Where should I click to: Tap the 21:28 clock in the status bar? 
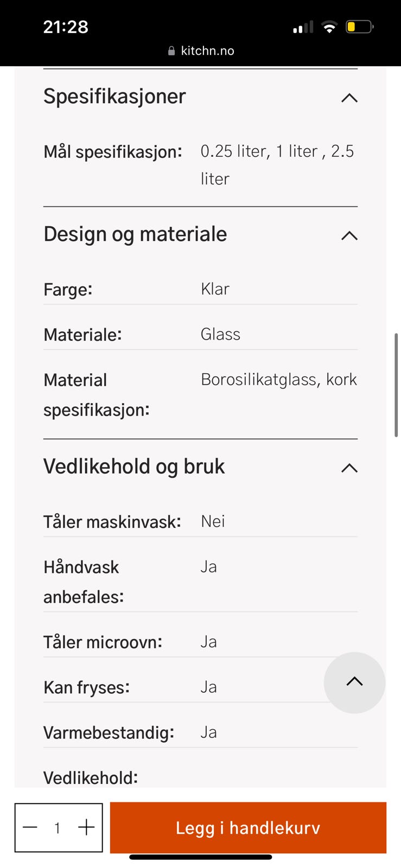tap(66, 27)
